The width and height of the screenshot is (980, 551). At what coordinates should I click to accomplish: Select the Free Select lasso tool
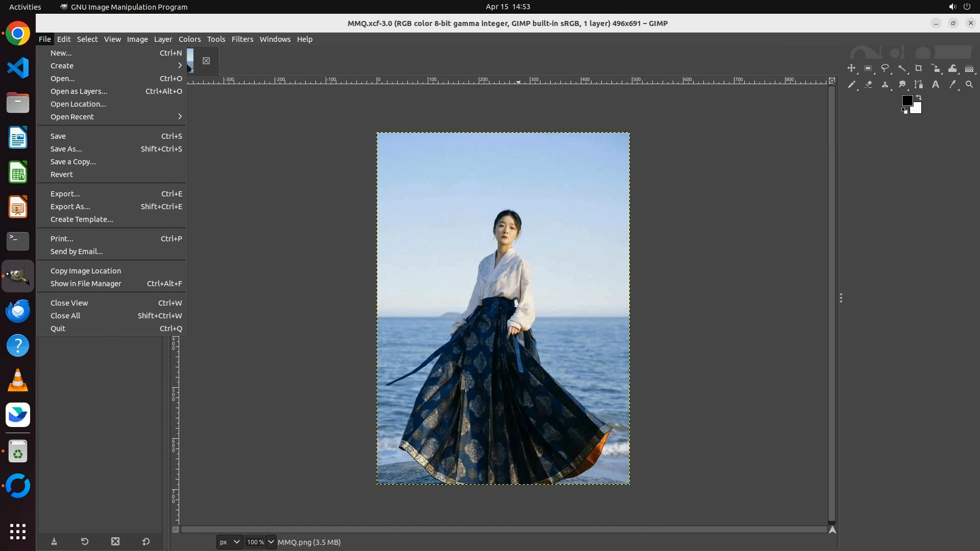885,68
